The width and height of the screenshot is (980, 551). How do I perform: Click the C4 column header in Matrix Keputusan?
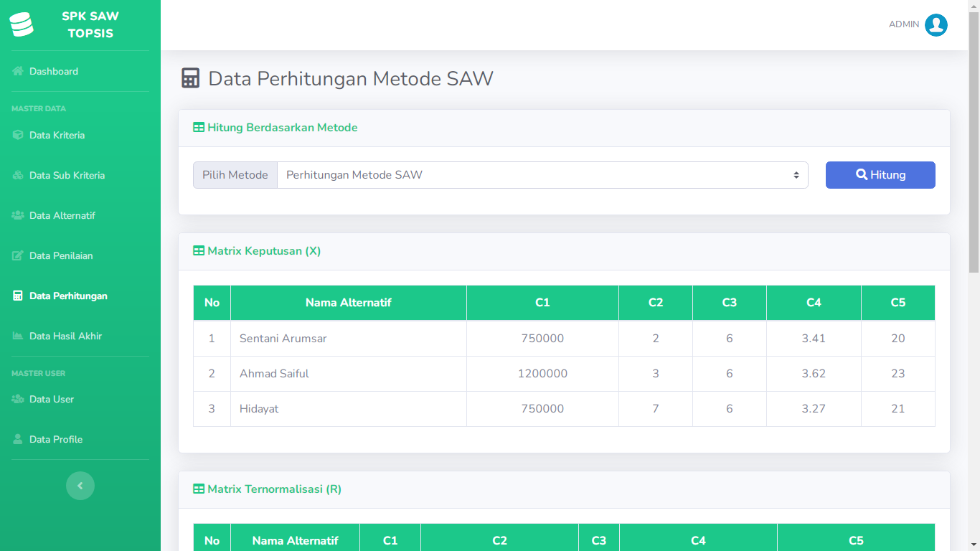point(814,303)
